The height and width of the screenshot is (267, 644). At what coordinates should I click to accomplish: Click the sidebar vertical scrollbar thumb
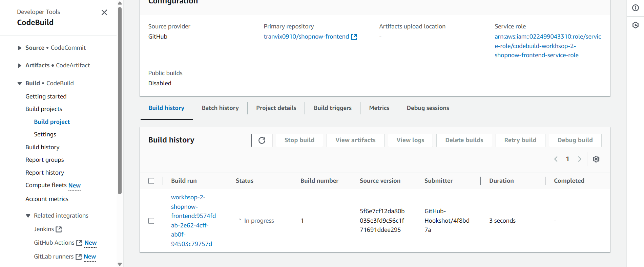(x=120, y=101)
